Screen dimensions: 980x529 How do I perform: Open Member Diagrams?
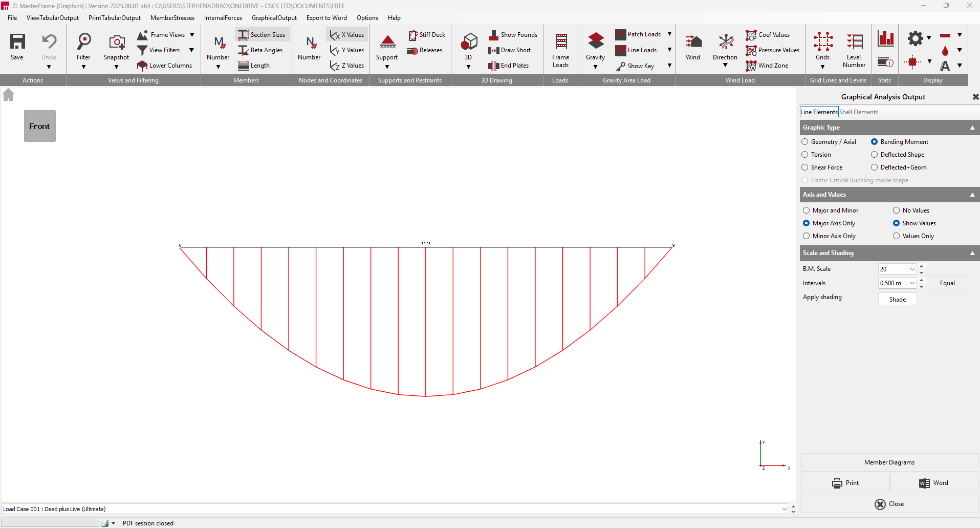[x=889, y=462]
